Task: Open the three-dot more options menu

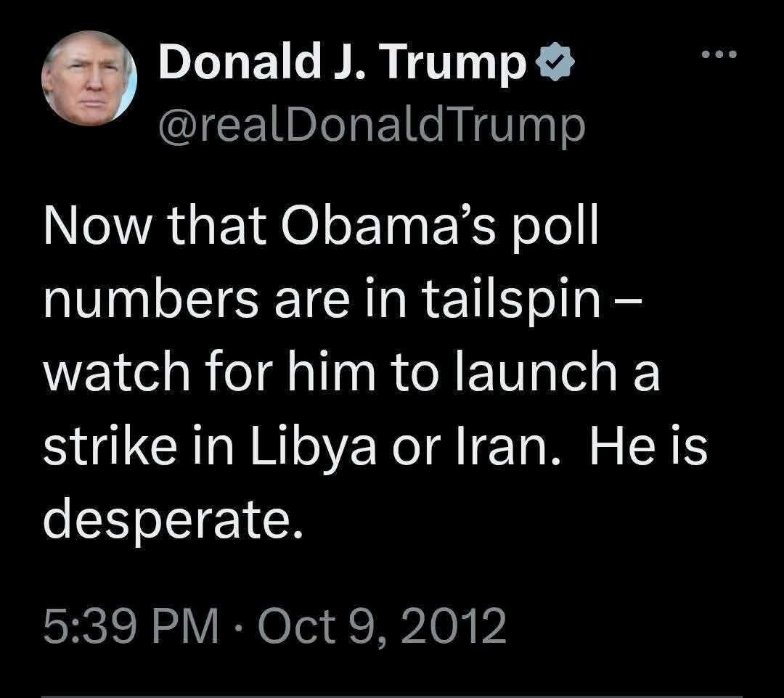Action: [x=720, y=54]
